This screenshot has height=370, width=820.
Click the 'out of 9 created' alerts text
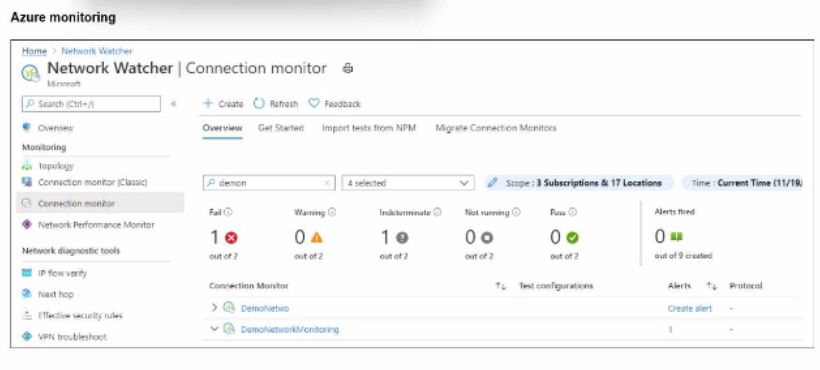(x=683, y=256)
